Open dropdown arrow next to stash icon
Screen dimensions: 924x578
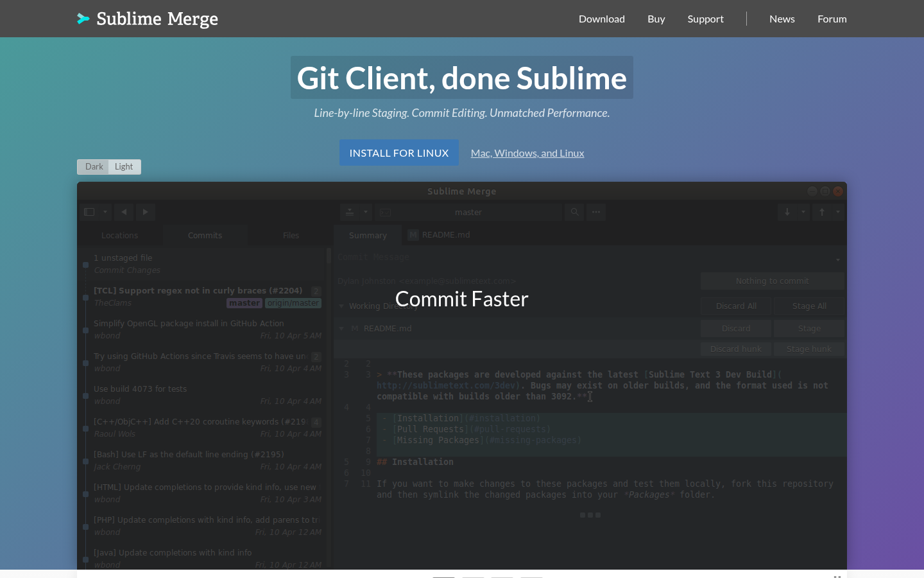(x=366, y=212)
